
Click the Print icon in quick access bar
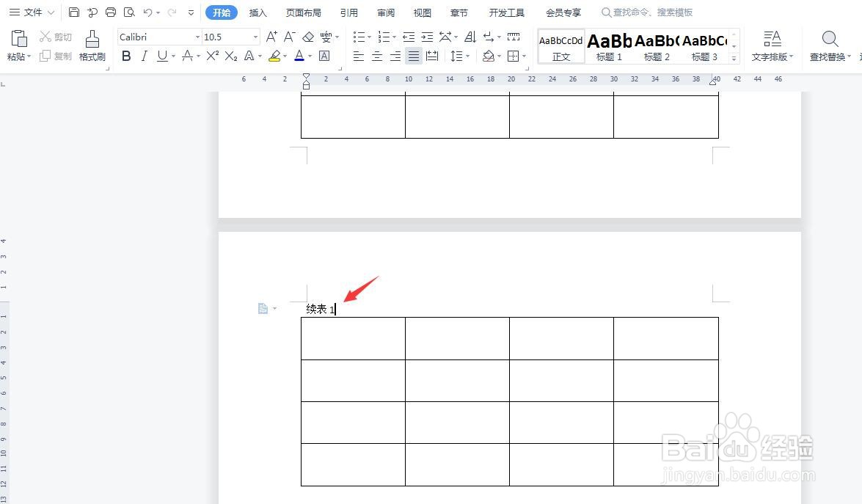point(111,12)
